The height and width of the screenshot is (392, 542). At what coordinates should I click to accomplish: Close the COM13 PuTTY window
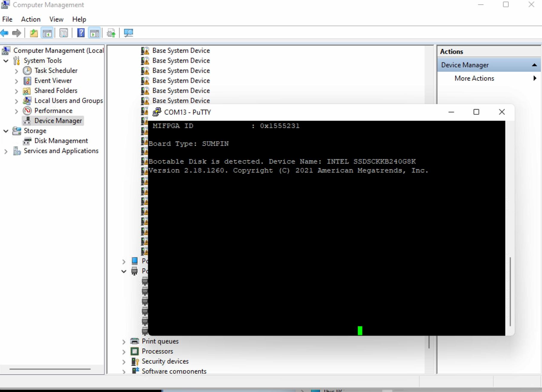[x=502, y=112]
